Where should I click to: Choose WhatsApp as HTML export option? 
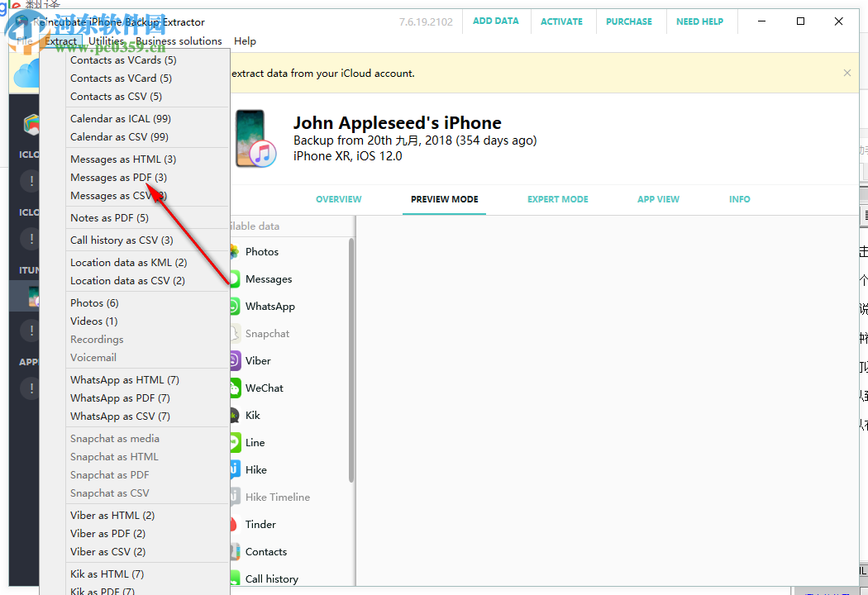point(124,379)
